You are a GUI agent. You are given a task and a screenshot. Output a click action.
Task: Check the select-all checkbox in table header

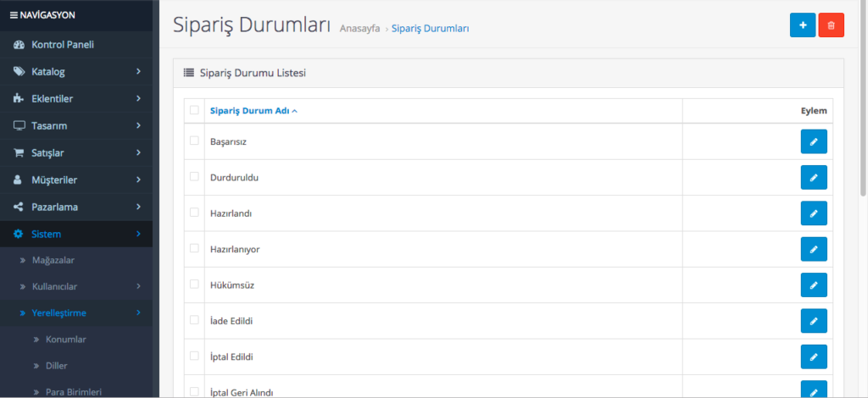click(x=194, y=110)
